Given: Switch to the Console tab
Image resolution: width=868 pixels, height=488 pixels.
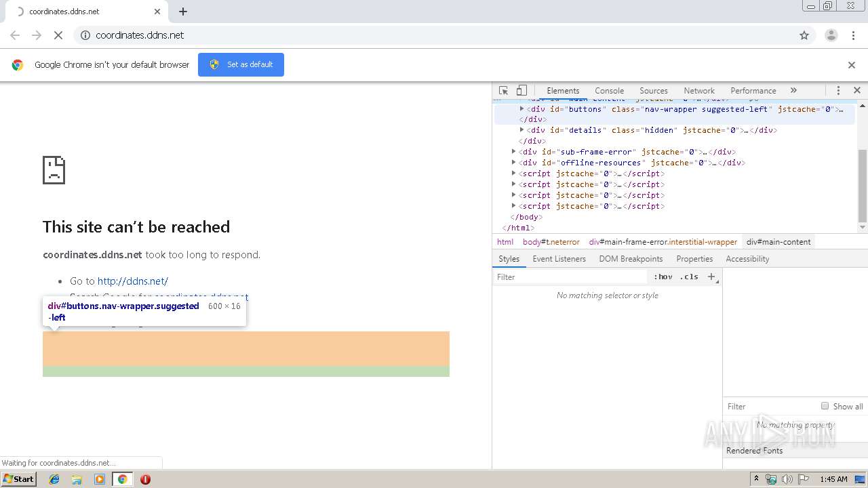Looking at the screenshot, I should click(x=609, y=91).
